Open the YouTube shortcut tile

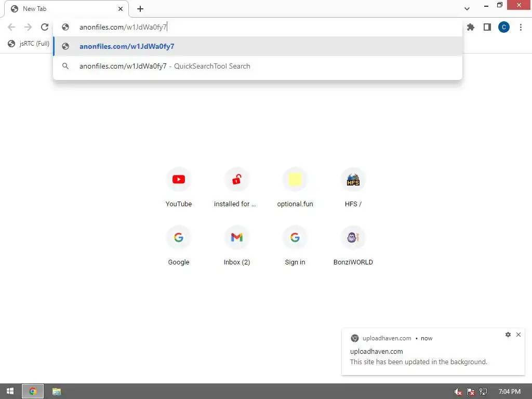179,187
